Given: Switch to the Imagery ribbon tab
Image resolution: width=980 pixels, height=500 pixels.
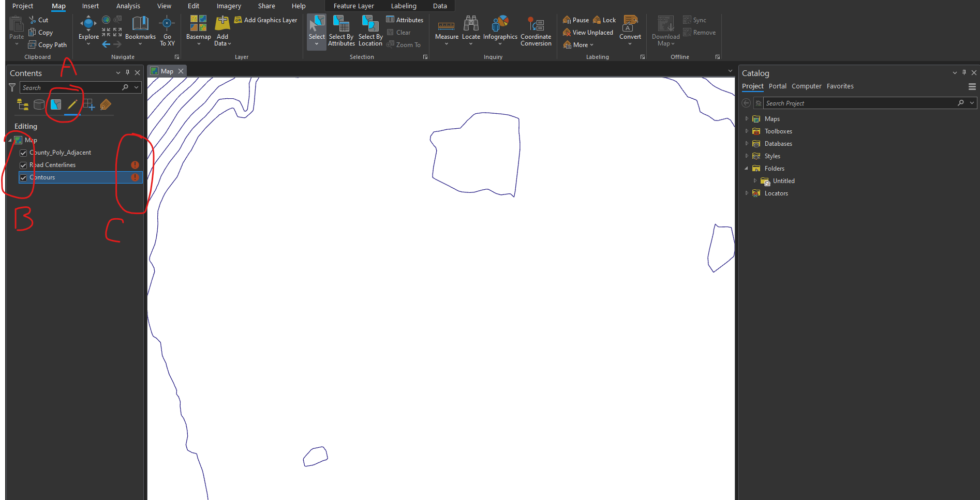Looking at the screenshot, I should tap(228, 6).
